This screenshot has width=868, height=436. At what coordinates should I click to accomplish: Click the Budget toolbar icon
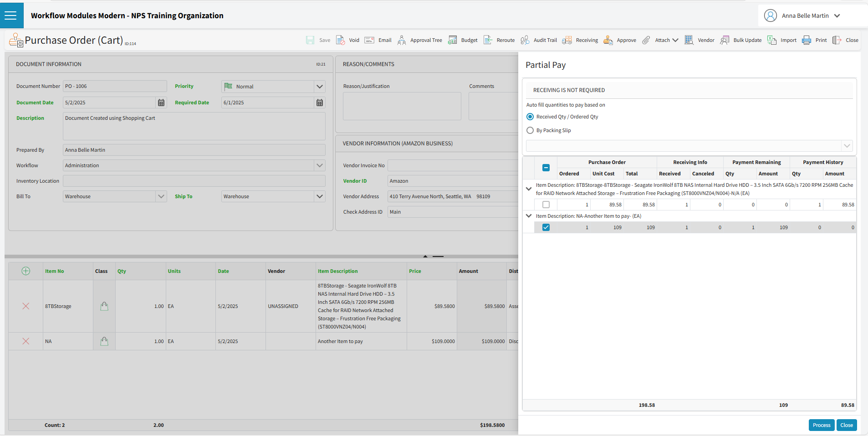453,40
